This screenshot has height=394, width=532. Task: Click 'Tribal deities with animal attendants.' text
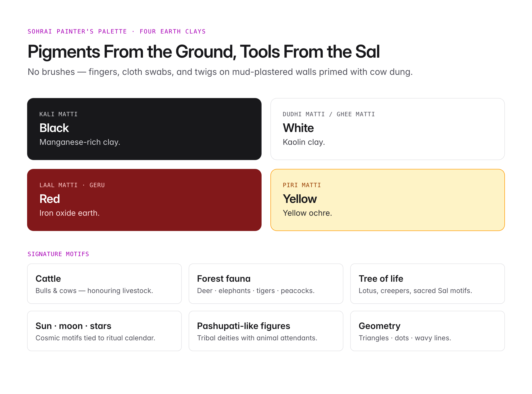[x=257, y=338]
